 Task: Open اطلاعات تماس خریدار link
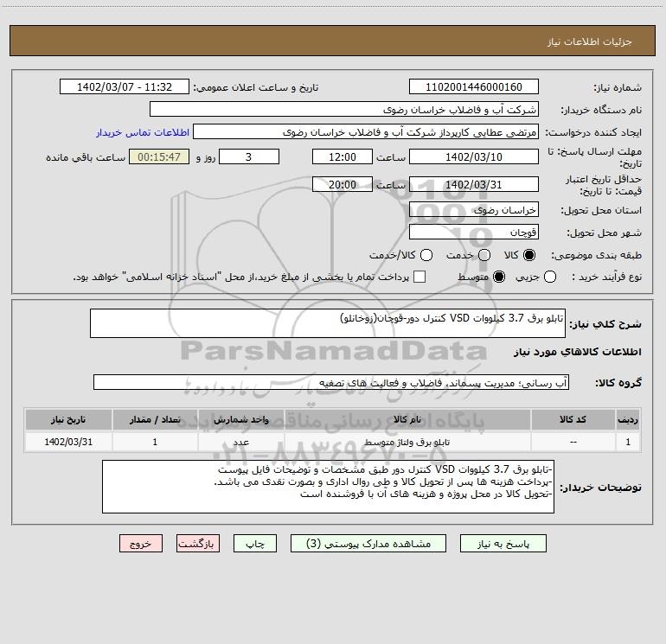click(143, 132)
